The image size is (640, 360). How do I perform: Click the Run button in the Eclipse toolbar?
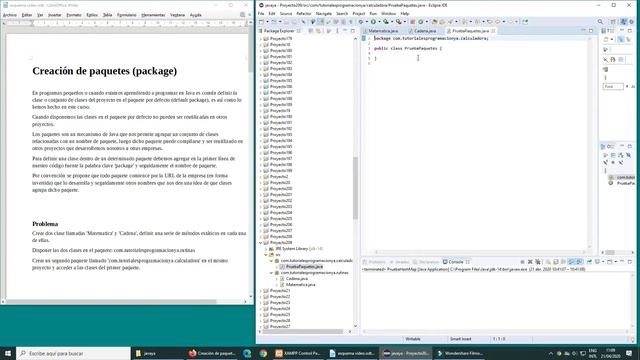[x=373, y=22]
